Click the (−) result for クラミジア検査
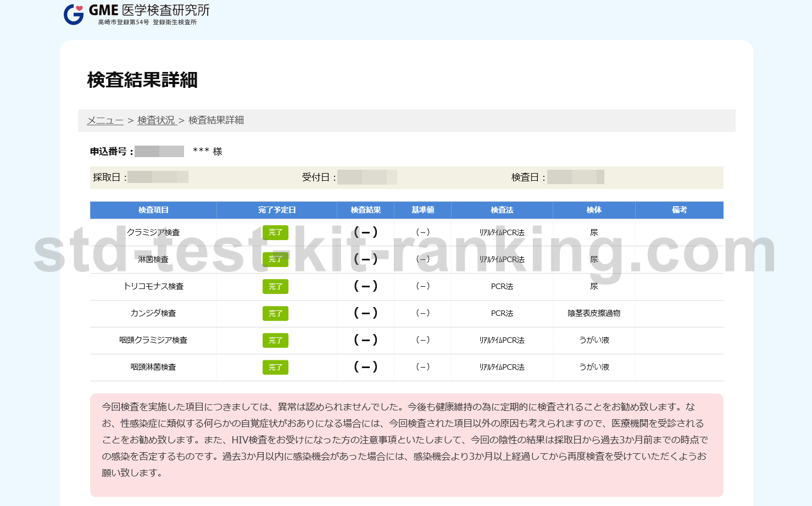The image size is (812, 506). click(365, 232)
